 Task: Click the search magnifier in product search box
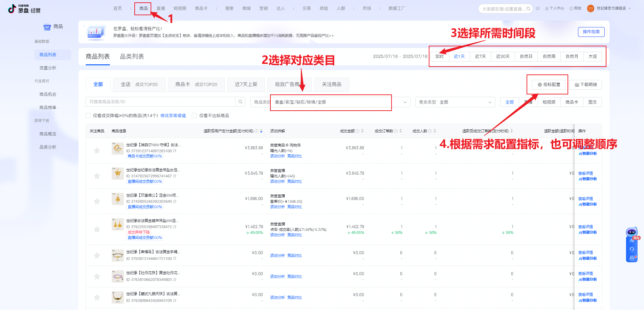(240, 102)
